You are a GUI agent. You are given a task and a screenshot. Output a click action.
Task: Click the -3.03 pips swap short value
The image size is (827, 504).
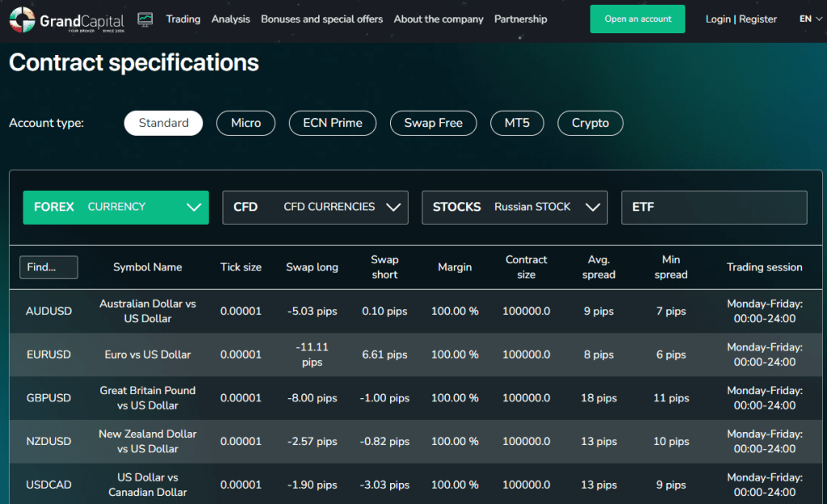click(x=384, y=485)
